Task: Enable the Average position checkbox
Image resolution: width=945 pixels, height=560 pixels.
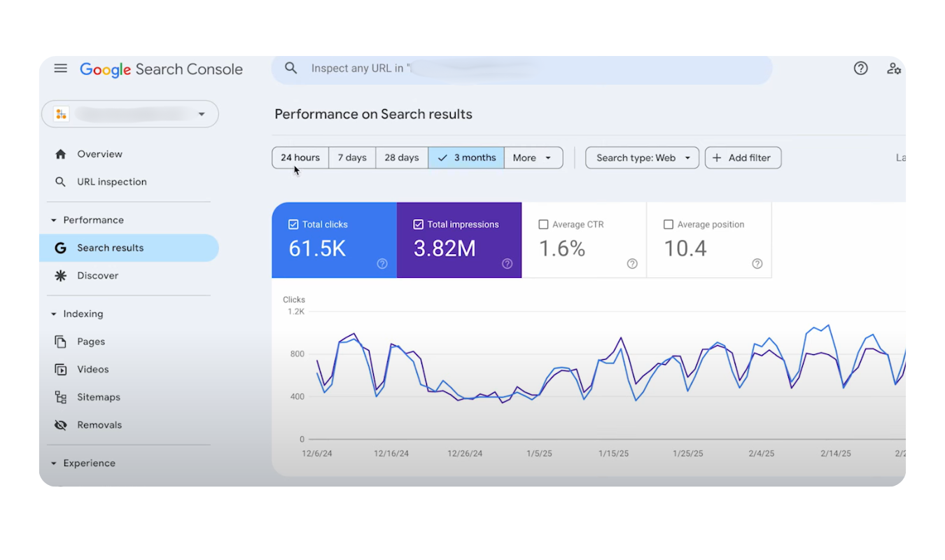Action: 668,225
